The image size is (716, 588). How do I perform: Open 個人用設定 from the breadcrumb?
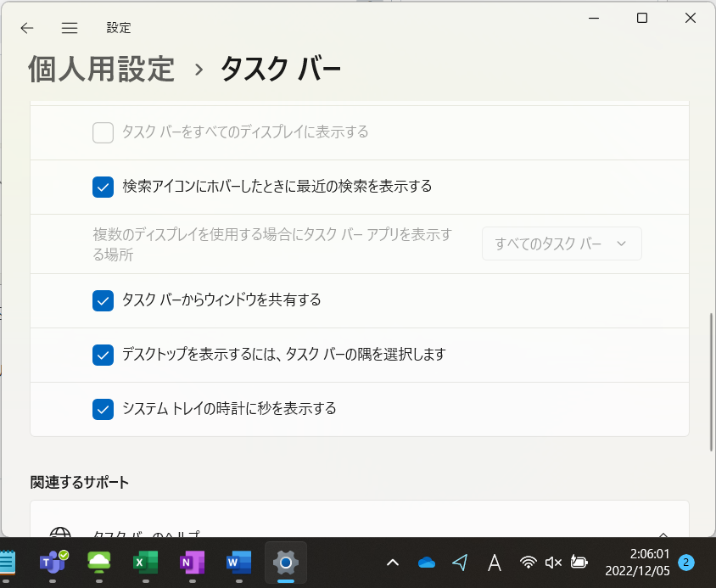[101, 70]
